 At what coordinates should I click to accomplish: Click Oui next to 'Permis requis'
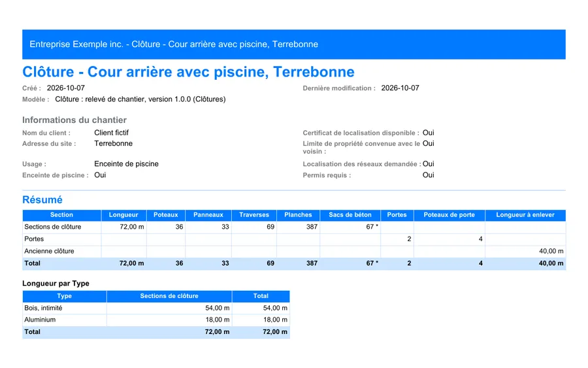tap(428, 175)
